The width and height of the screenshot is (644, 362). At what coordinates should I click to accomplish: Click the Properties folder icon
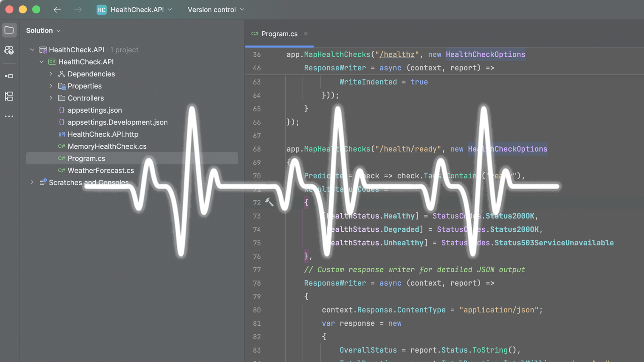[x=62, y=86]
